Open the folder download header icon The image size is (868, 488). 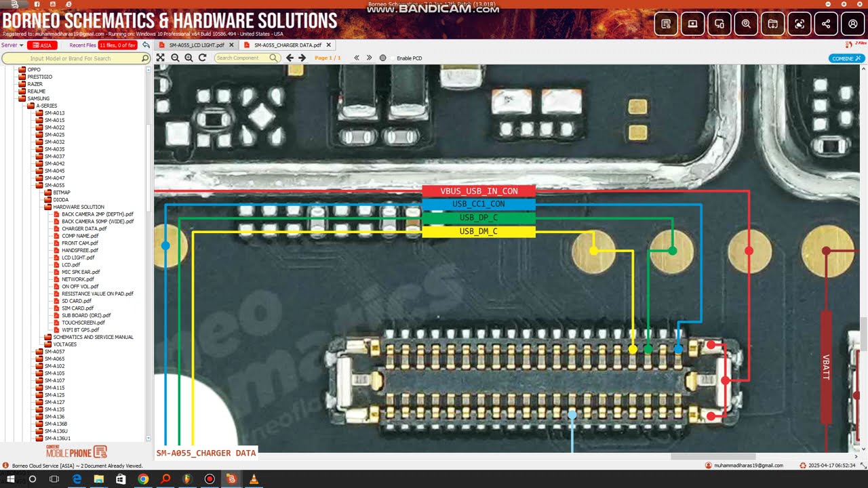[x=772, y=24]
